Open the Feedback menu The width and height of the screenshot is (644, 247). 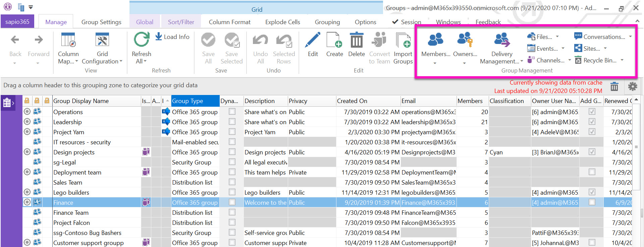488,22
